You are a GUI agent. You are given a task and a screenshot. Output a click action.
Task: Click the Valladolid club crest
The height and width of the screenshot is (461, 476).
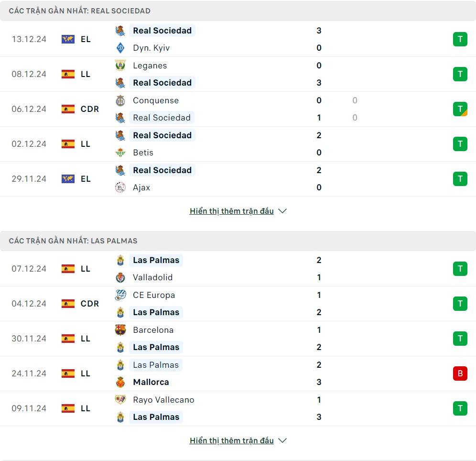pyautogui.click(x=120, y=277)
